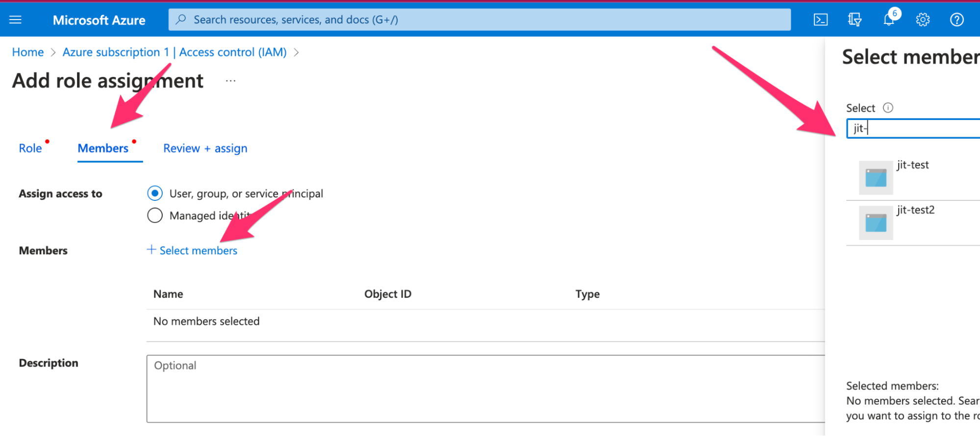Click the Object ID column header
The width and height of the screenshot is (980, 436).
click(x=388, y=294)
